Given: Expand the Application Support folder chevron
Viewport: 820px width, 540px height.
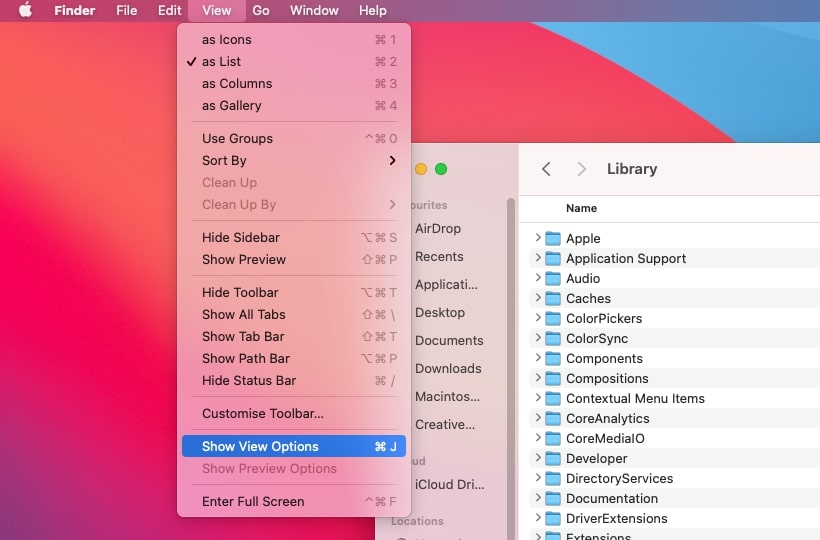Looking at the screenshot, I should pos(538,257).
